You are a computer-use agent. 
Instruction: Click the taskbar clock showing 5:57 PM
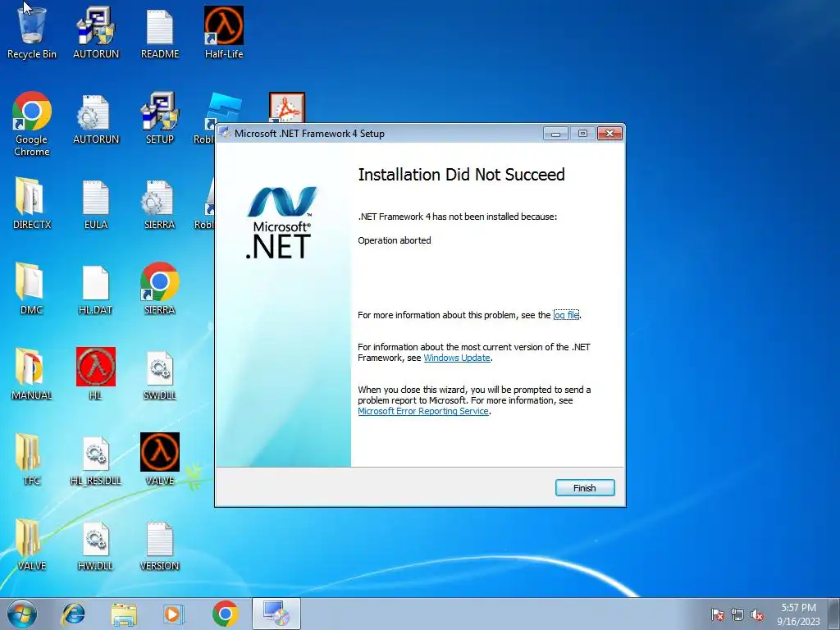tap(798, 614)
